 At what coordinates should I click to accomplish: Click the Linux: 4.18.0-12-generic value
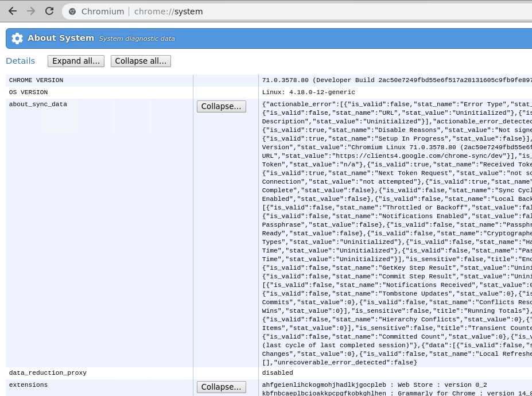pyautogui.click(x=308, y=92)
